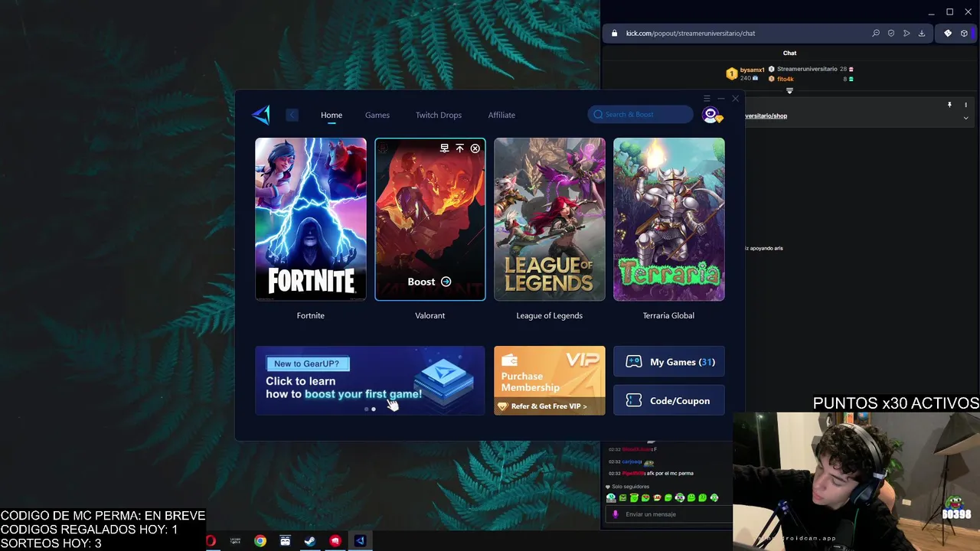Open Code/Coupon
The width and height of the screenshot is (980, 551).
(668, 400)
